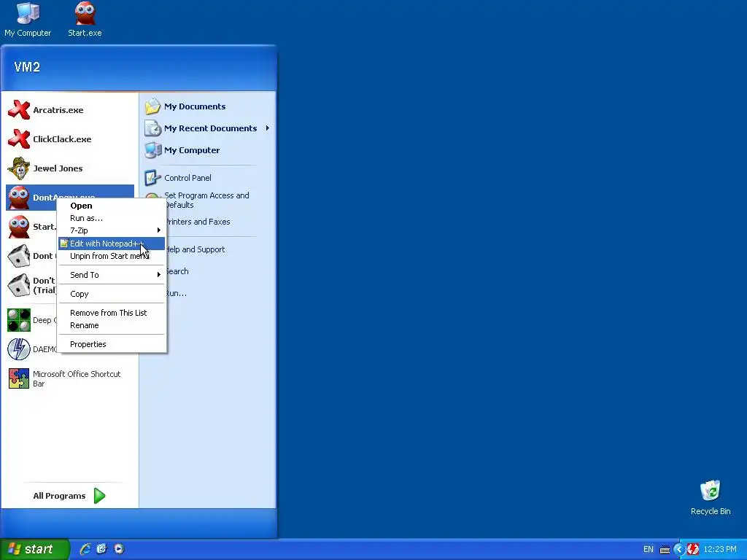747x560 pixels.
Task: Click the taskbar clock 12:23 PM
Action: (x=720, y=550)
